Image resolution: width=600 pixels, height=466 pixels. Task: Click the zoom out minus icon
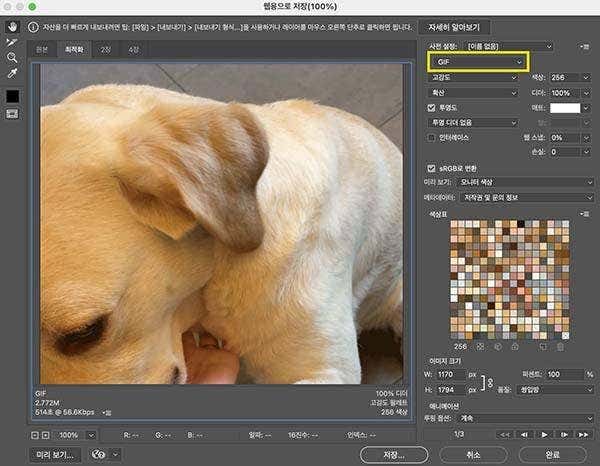tap(36, 435)
